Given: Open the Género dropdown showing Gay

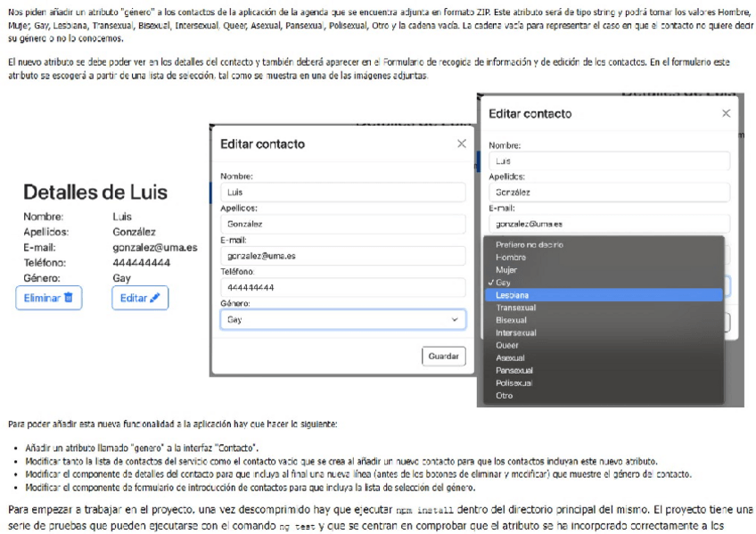Looking at the screenshot, I should [x=343, y=319].
